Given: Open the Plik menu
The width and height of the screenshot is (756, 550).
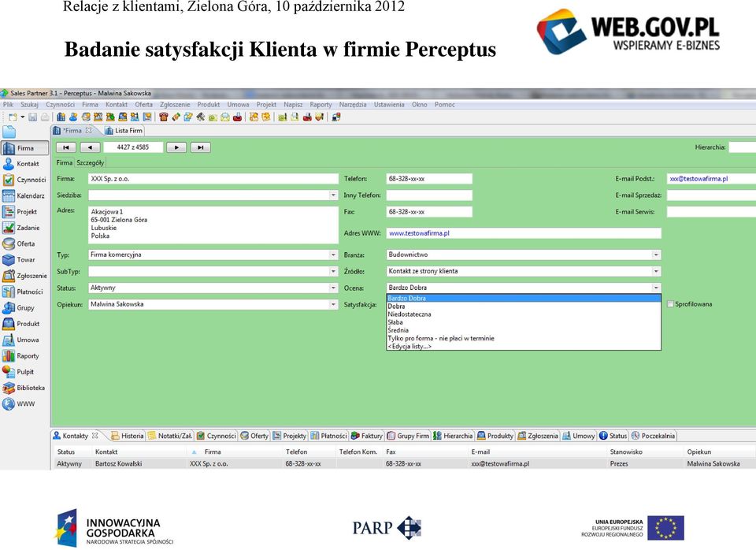Looking at the screenshot, I should tap(8, 105).
